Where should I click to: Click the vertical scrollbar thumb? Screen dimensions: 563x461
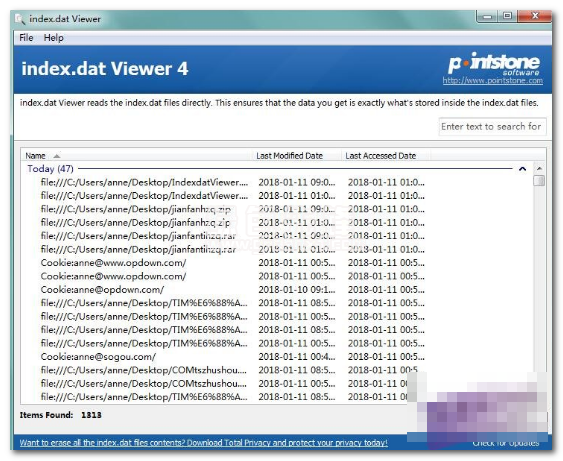coord(539,180)
